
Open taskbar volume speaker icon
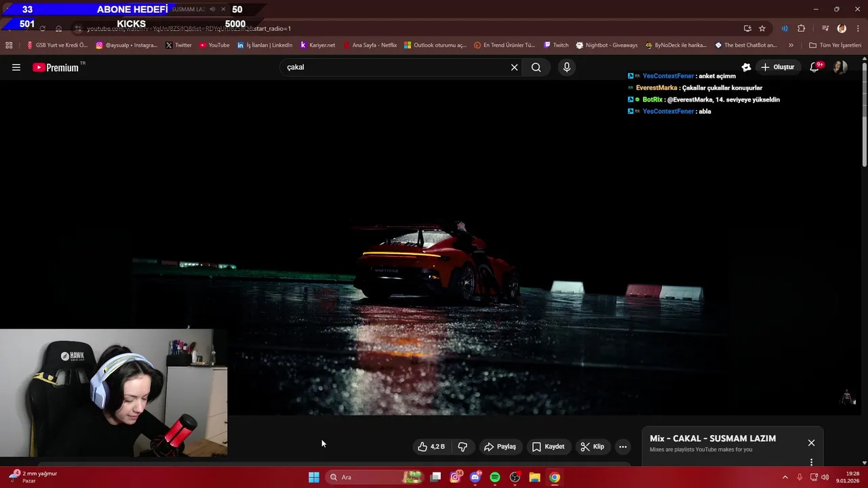coord(825,477)
